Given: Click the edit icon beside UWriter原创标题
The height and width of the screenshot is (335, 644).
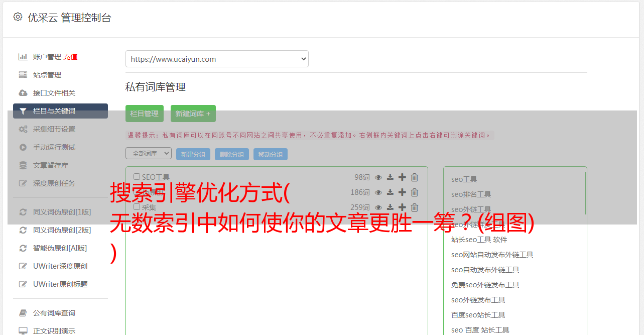Looking at the screenshot, I should (23, 284).
